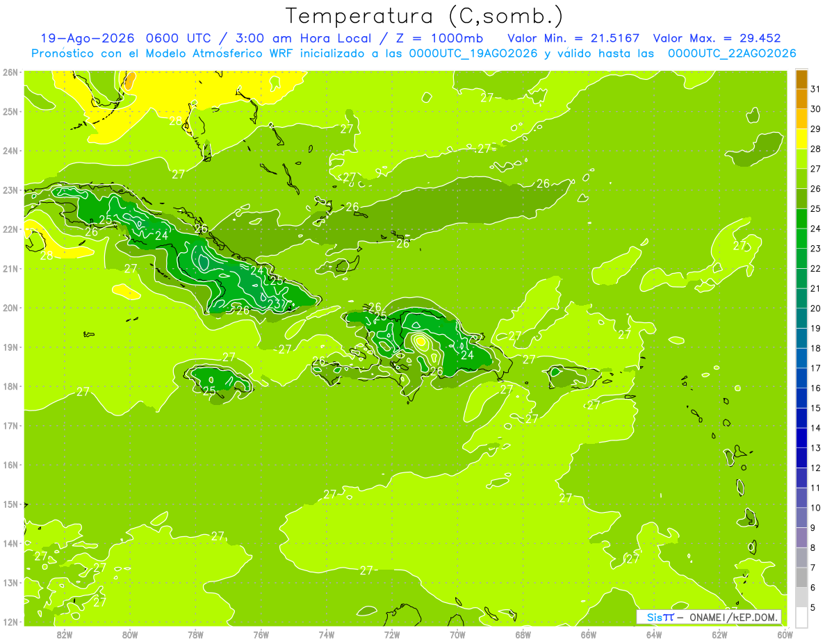Click the '12N' latitude axis label
The height and width of the screenshot is (644, 834).
pos(10,622)
